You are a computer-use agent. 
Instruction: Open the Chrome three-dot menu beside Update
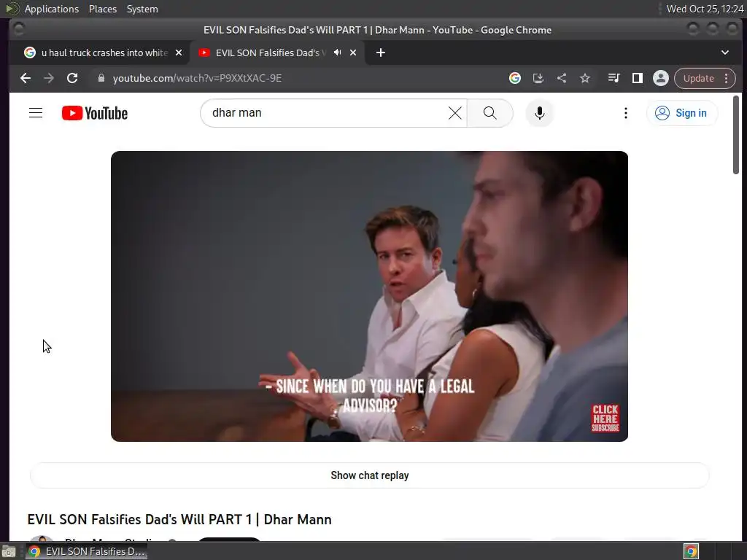pos(726,78)
